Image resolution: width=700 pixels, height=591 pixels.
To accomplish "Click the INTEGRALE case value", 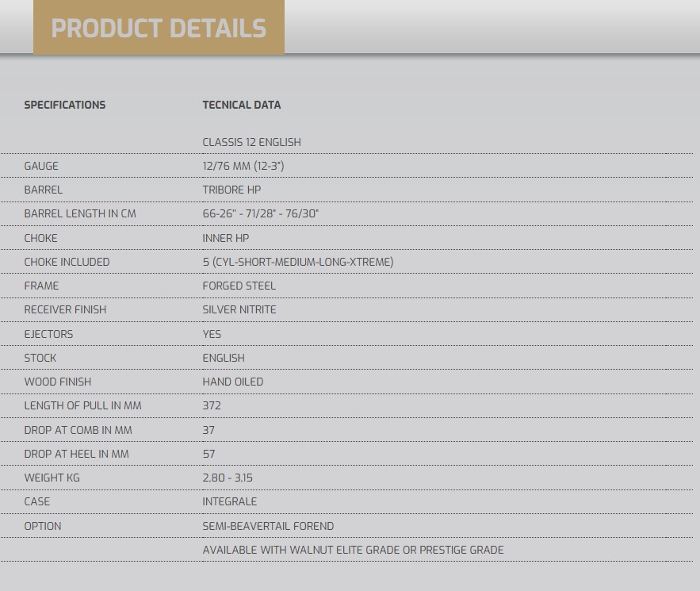I will 230,501.
